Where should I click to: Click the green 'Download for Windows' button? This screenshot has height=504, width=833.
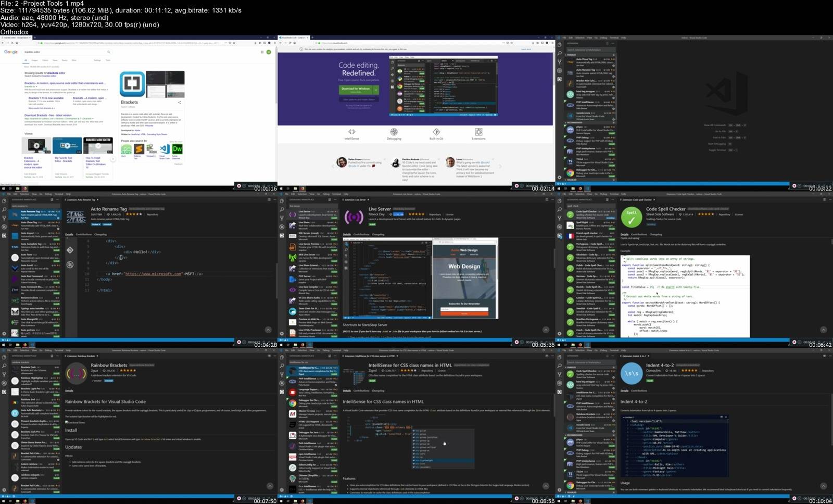[x=356, y=90]
